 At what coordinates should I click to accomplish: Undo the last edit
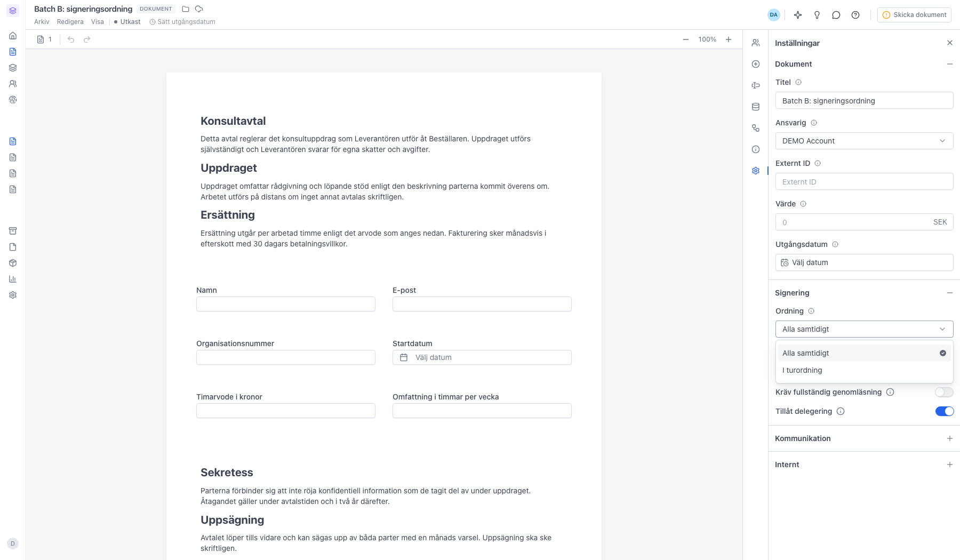[x=71, y=39]
